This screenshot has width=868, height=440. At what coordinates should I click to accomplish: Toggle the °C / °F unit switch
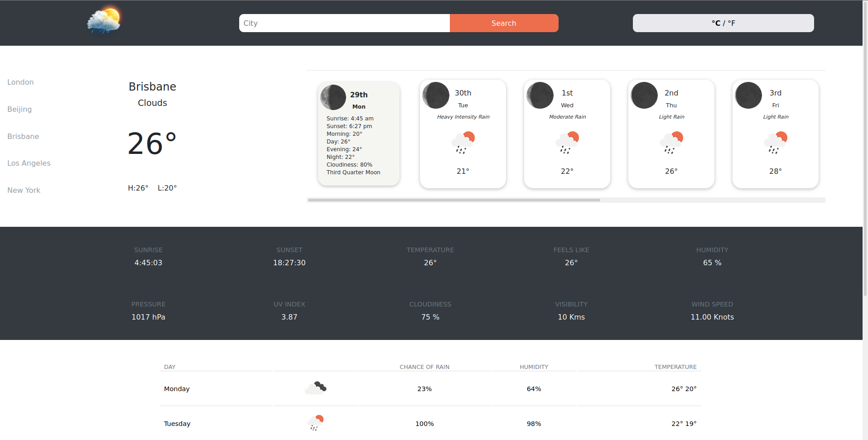723,23
